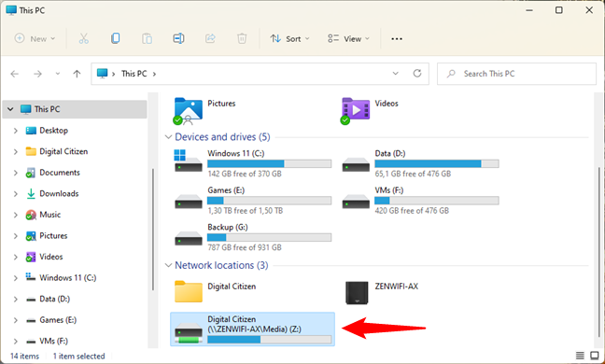Screen dimensions: 605x364
Task: Click the monitor icon in address bar
Action: pyautogui.click(x=102, y=73)
